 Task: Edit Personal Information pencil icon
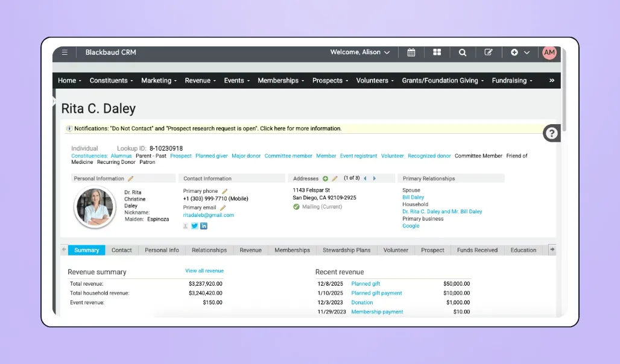coord(130,178)
